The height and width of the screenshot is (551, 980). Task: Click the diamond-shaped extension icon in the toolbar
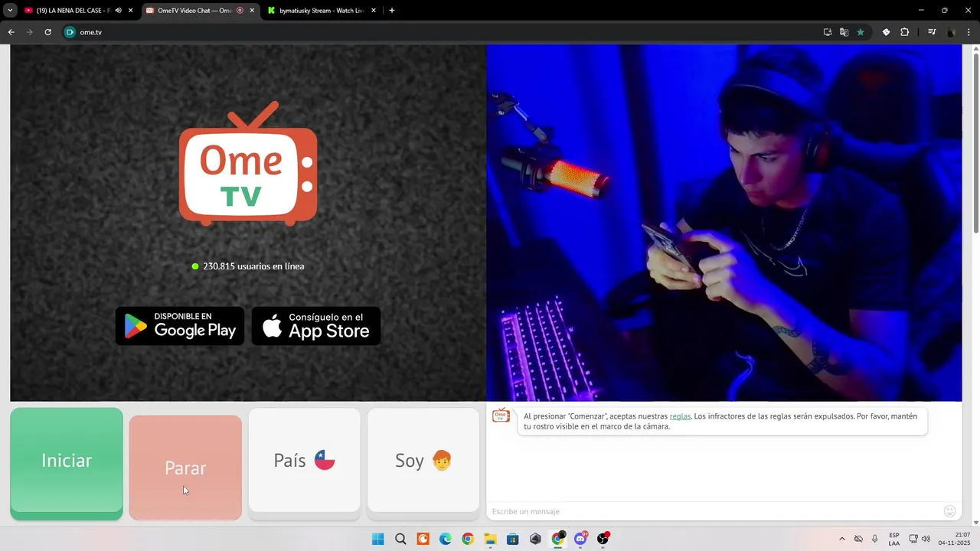886,32
